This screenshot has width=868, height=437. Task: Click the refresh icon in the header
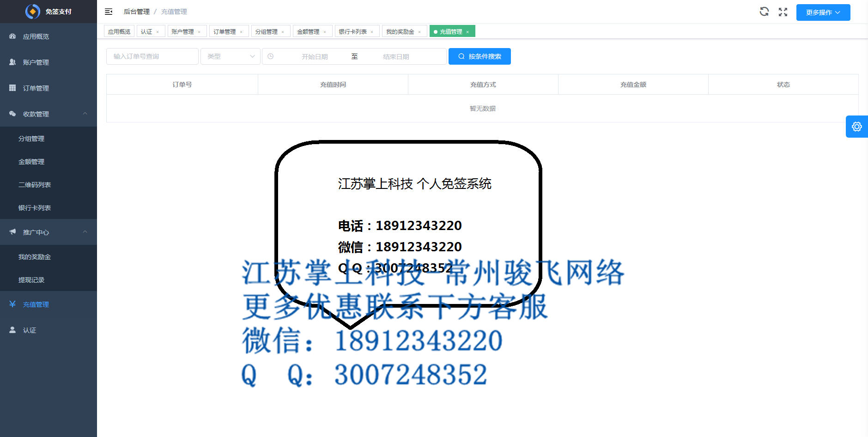click(764, 12)
